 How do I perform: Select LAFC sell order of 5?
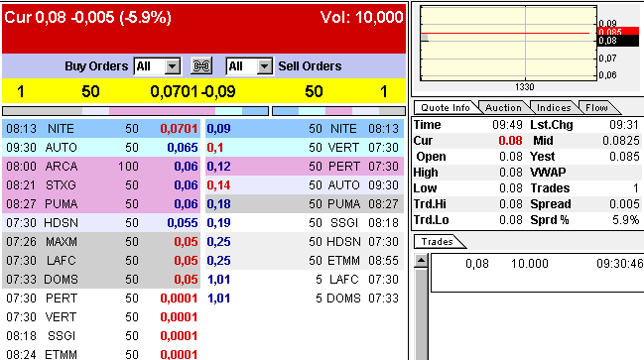(305, 280)
